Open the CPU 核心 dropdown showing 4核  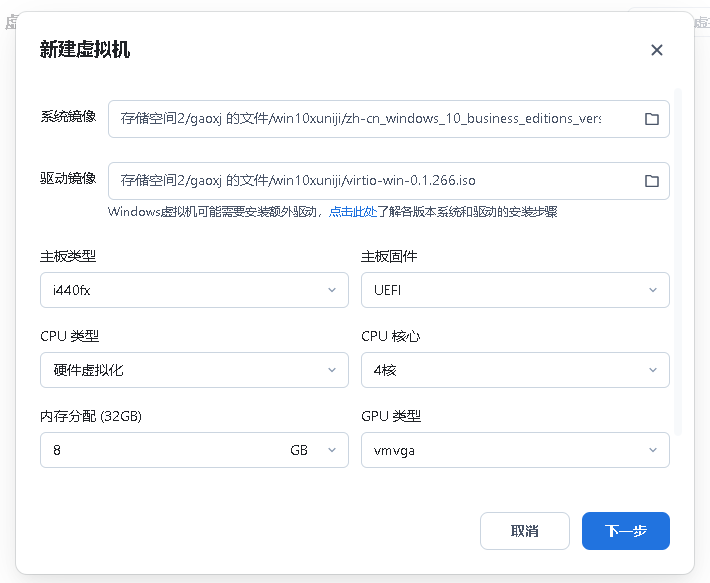click(x=514, y=370)
